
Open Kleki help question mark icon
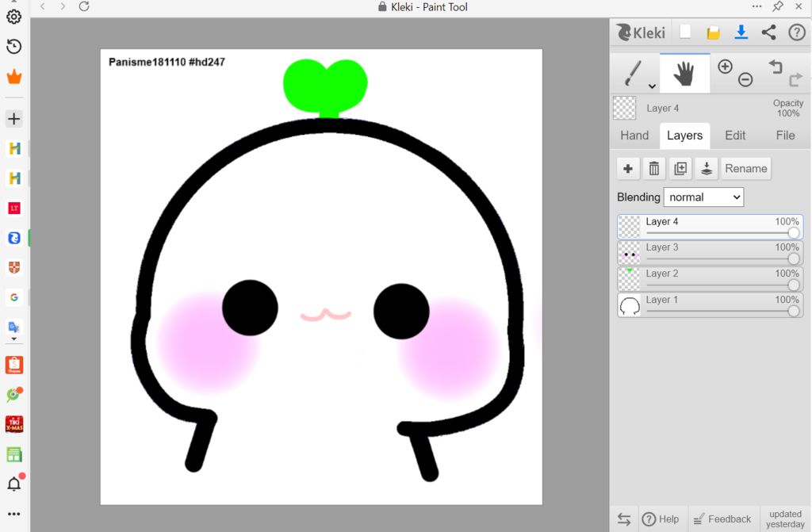[796, 33]
